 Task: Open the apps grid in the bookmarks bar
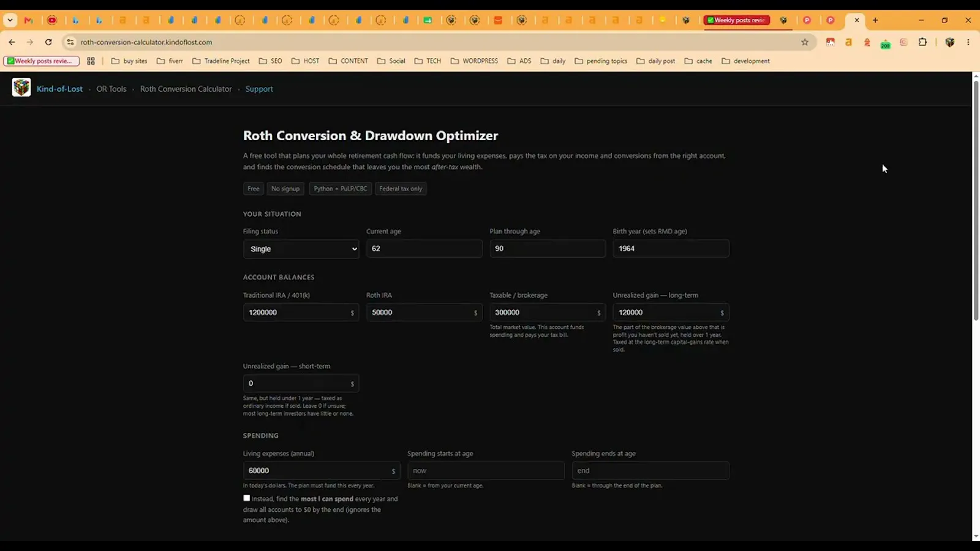pos(91,61)
